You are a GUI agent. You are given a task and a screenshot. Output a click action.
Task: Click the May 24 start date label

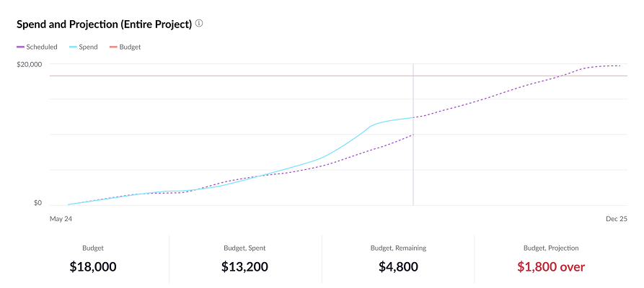[61, 217]
